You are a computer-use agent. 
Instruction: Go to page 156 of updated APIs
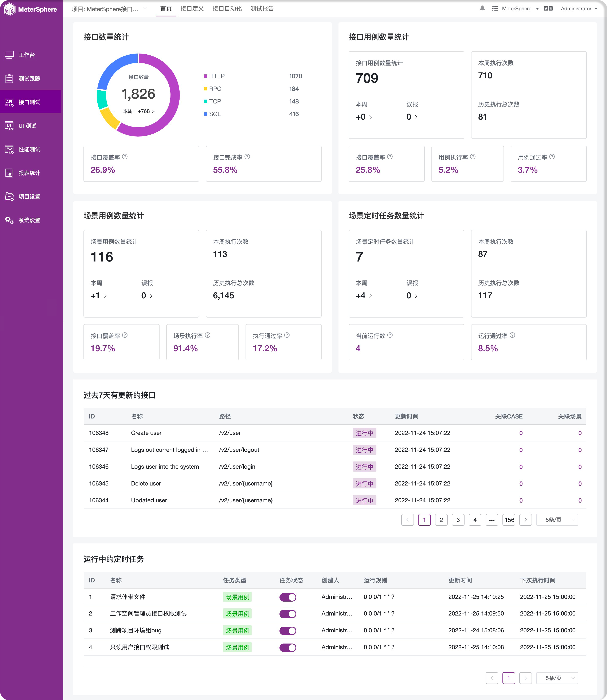(x=509, y=520)
